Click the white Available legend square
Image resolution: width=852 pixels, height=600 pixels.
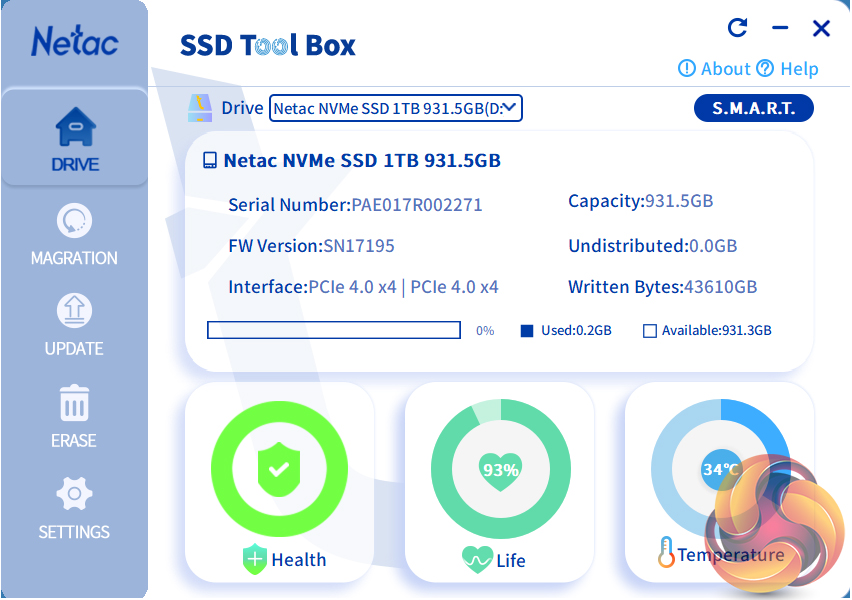coord(649,331)
